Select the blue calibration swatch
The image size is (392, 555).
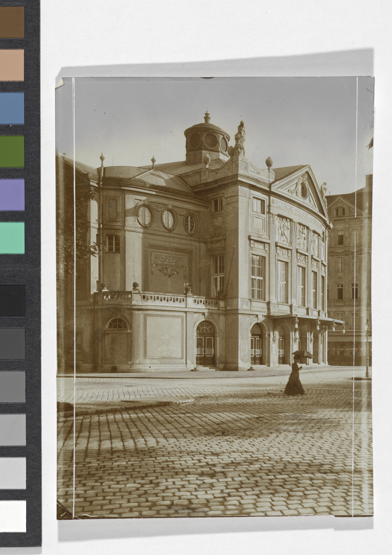coord(12,108)
